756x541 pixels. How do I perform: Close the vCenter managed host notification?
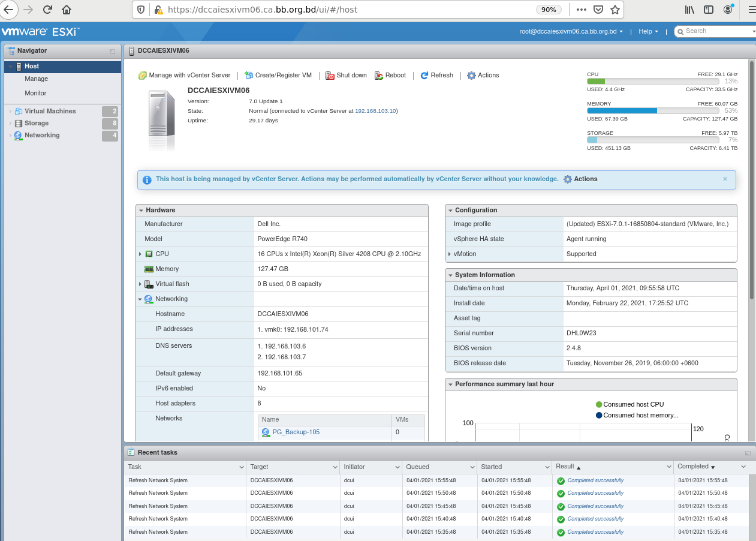725,179
